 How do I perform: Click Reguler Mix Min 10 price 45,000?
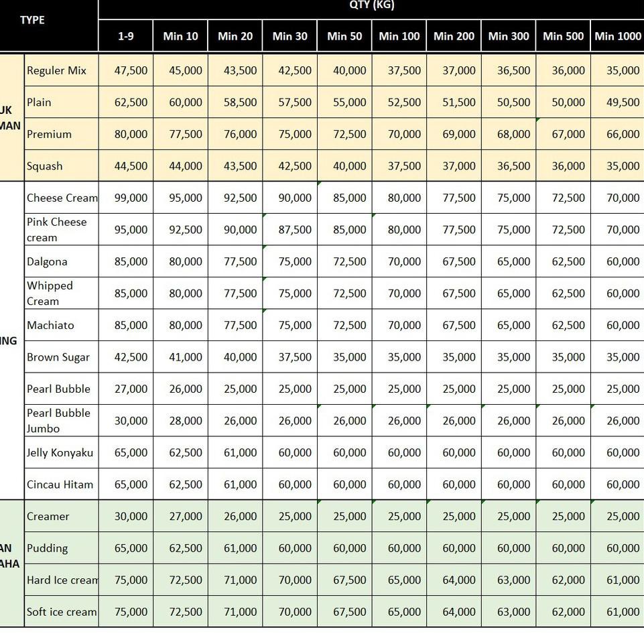180,70
